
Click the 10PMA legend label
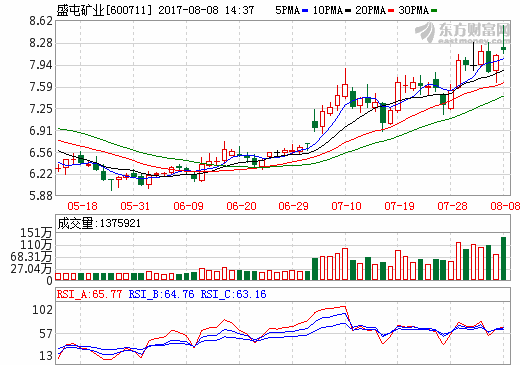[x=328, y=10]
